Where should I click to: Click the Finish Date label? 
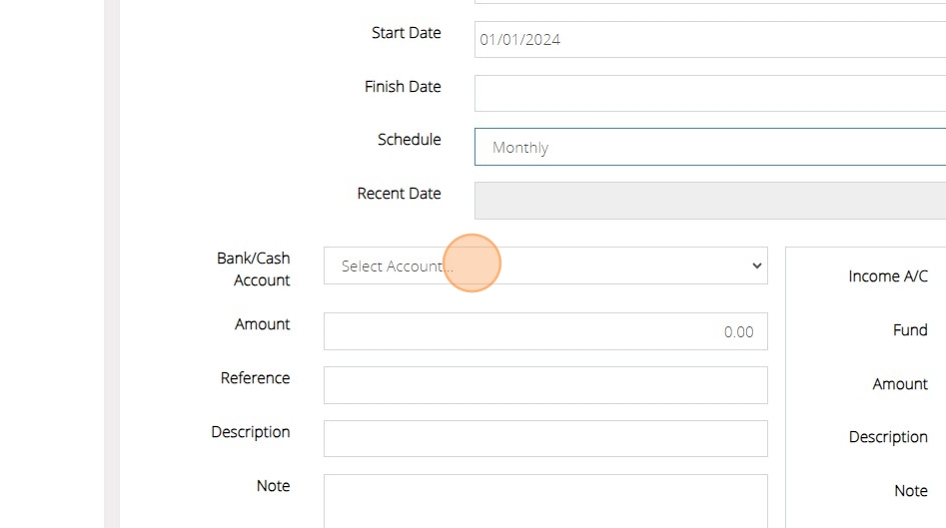[x=402, y=87]
